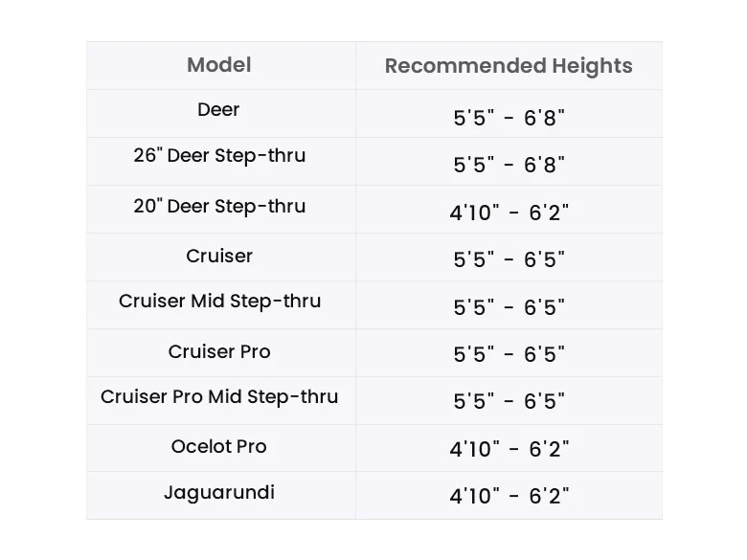Select the height range in the Cruiser row
Screen dimensions: 747x560
coord(509,259)
